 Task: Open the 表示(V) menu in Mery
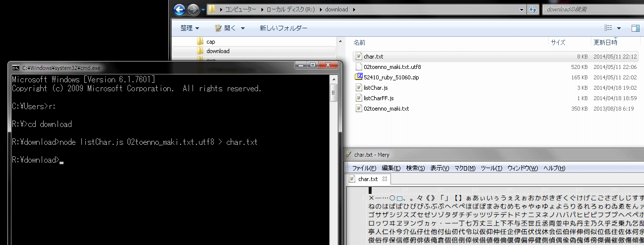coord(440,168)
